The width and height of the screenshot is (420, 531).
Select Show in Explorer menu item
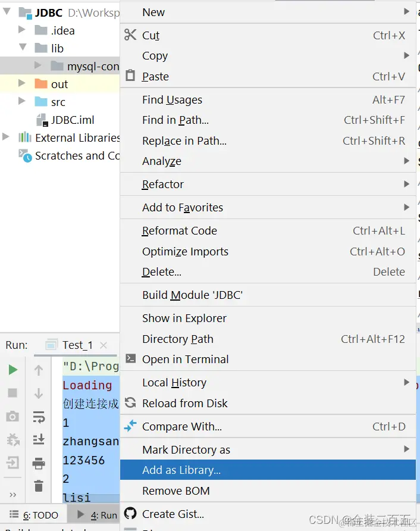[268, 318]
